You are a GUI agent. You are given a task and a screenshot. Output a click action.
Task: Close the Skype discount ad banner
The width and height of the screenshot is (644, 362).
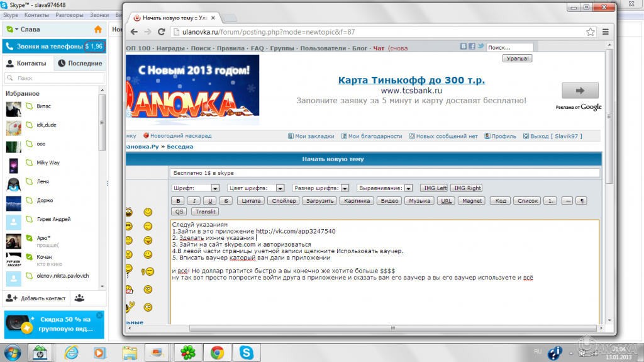[99, 315]
